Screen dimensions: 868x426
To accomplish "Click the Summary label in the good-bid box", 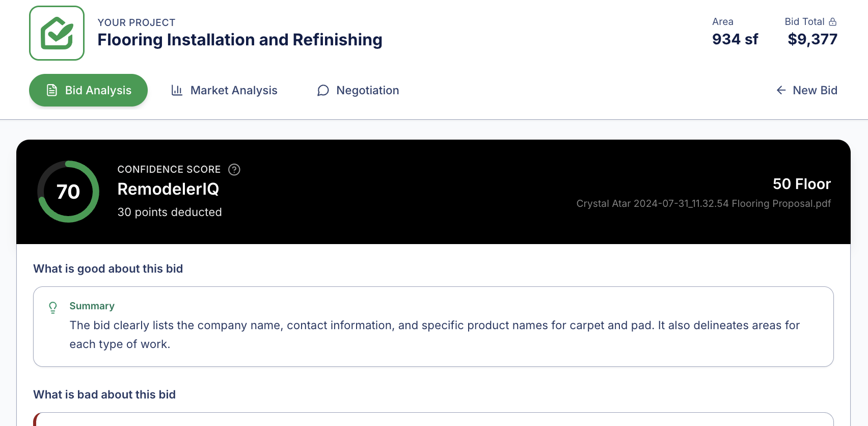I will point(92,306).
